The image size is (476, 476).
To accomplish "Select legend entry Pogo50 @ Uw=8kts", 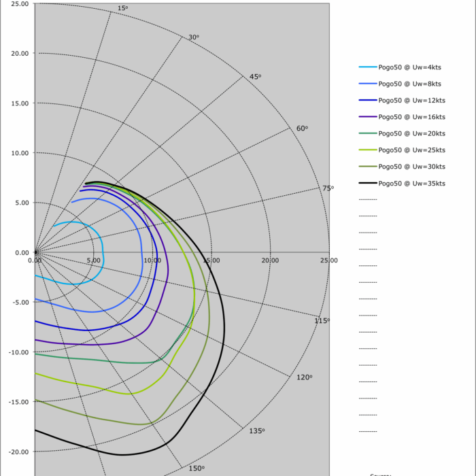I will [400, 84].
